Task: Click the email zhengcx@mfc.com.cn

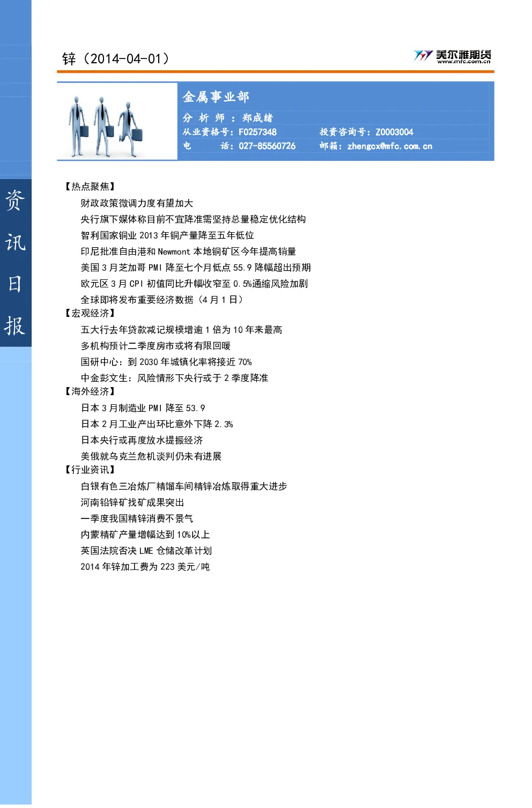Action: point(390,146)
